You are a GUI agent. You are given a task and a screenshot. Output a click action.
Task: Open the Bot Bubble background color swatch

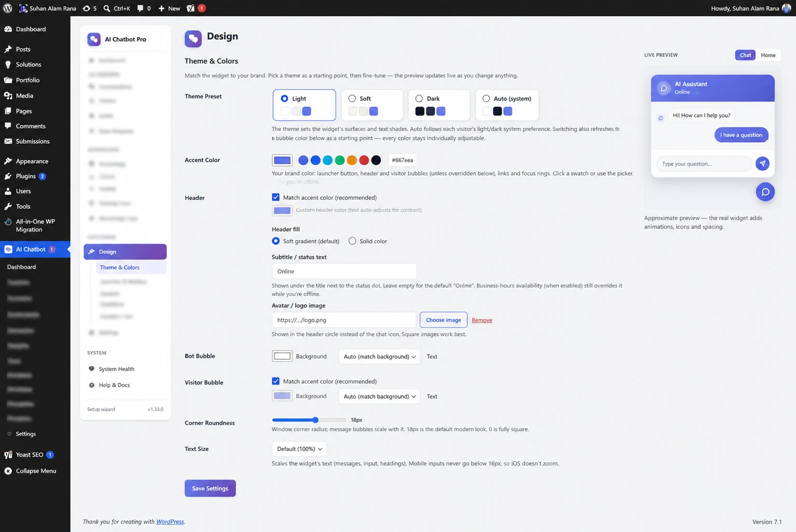tap(282, 356)
